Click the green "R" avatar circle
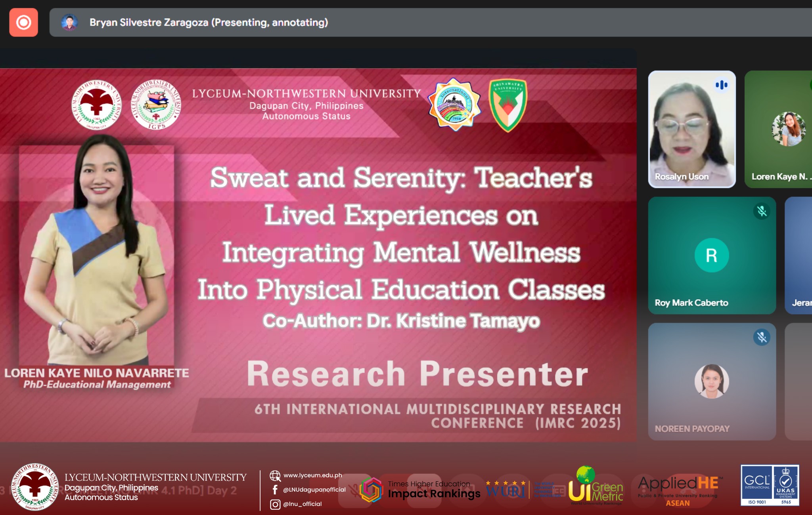Image resolution: width=812 pixels, height=515 pixels. 711,256
